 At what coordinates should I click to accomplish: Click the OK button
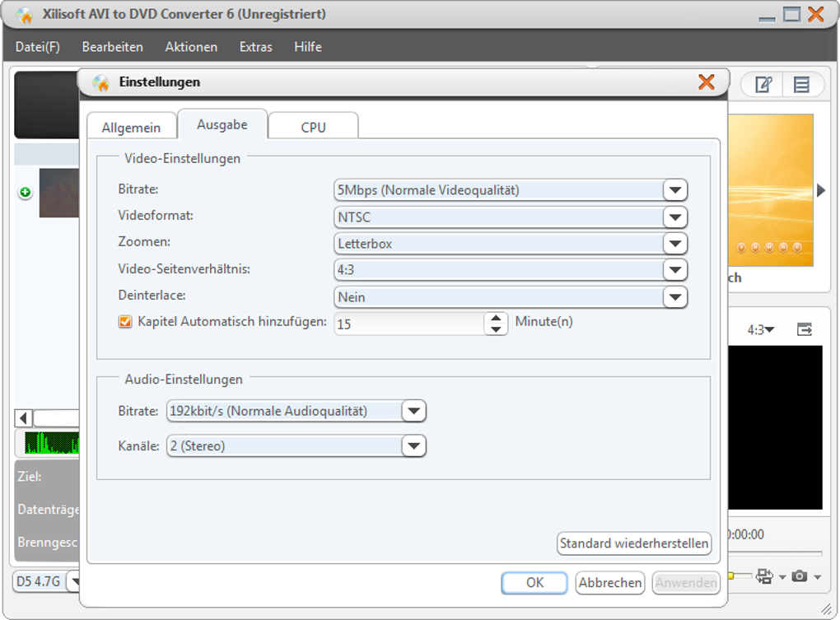[x=534, y=582]
